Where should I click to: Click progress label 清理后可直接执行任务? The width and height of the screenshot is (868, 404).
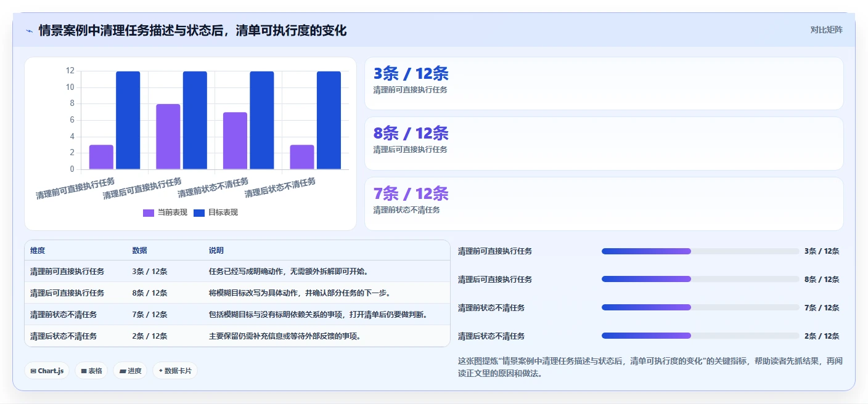[495, 280]
